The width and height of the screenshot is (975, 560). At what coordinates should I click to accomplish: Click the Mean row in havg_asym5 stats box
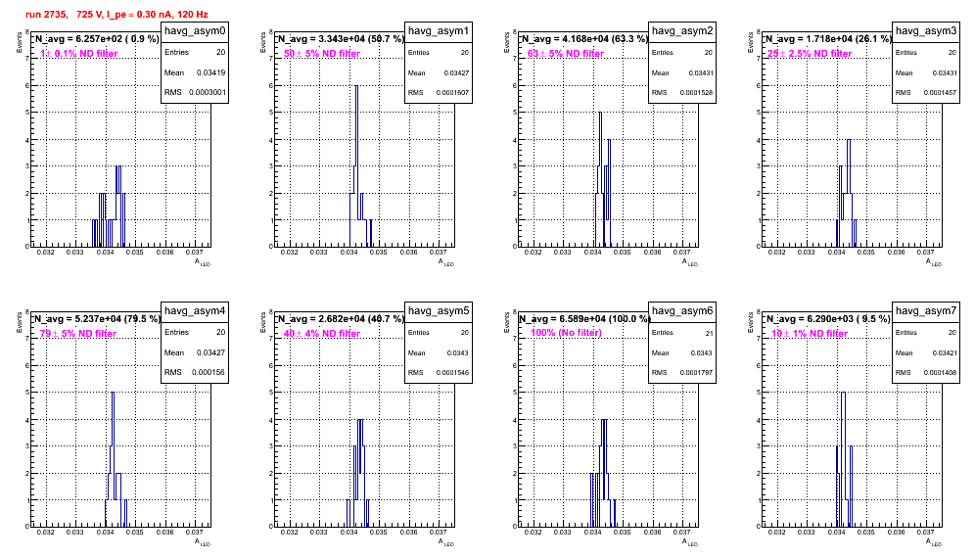coord(439,352)
